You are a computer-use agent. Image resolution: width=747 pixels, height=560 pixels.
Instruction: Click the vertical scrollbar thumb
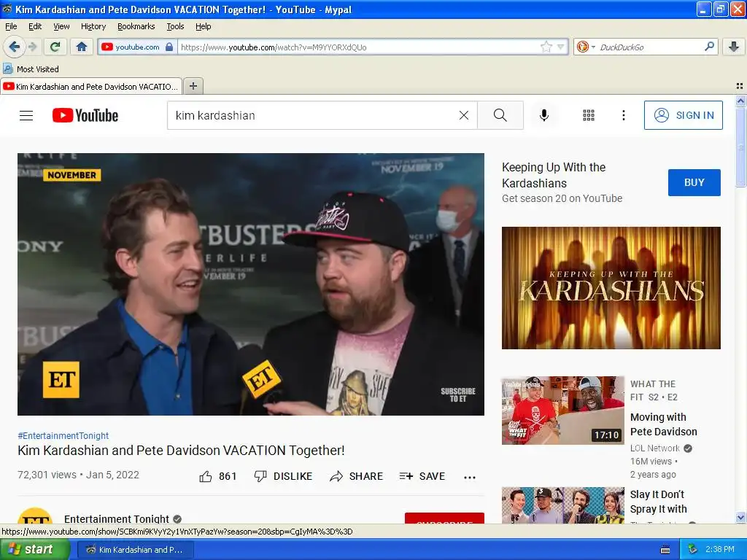(740, 147)
